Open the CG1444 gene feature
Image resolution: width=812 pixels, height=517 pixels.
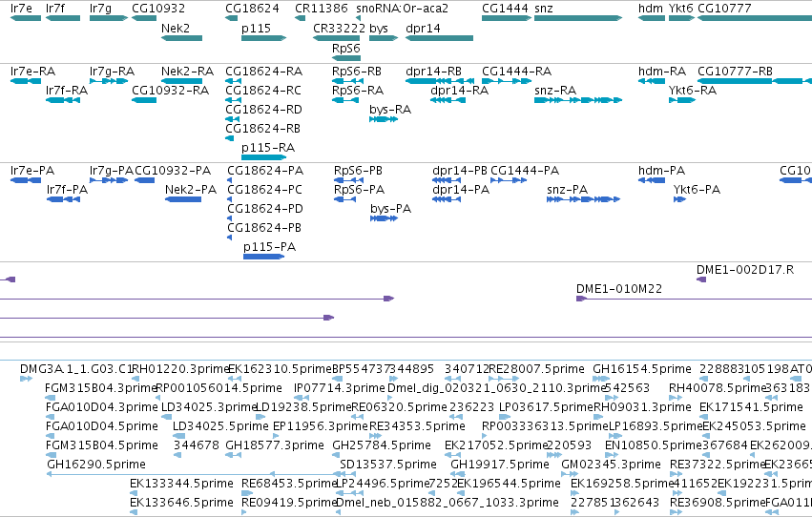pos(507,18)
